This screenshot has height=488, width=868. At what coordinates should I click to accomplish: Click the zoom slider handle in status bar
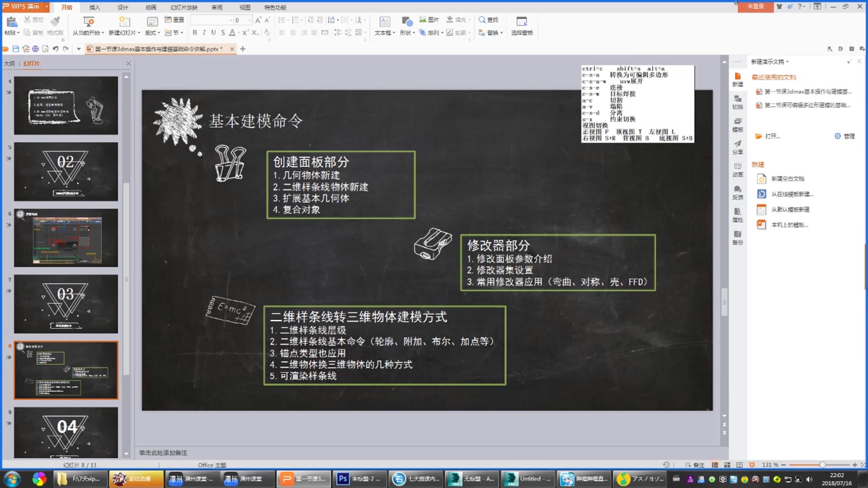(822, 465)
